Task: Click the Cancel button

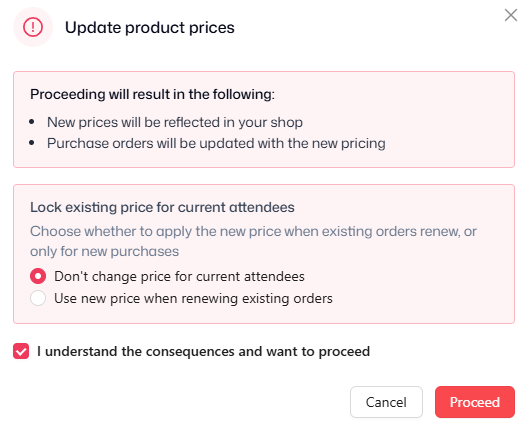Action: coord(386,402)
